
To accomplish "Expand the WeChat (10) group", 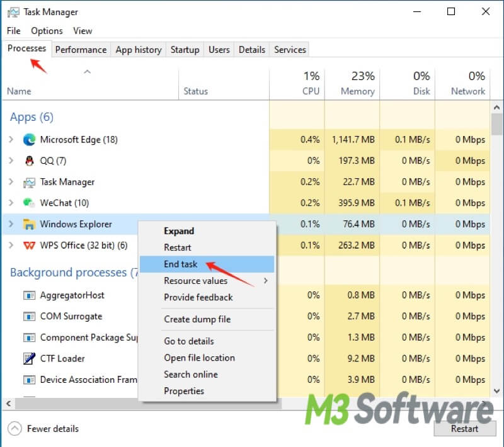I will click(x=11, y=203).
